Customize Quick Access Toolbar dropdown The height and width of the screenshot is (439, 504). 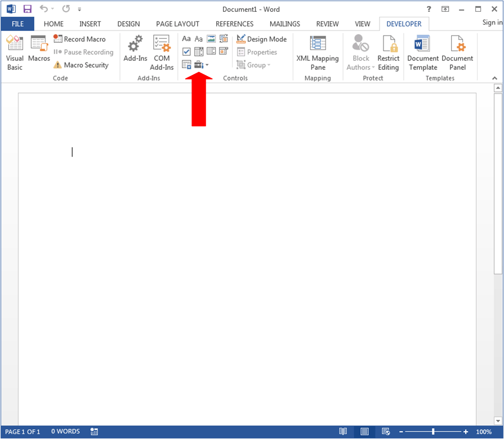click(79, 10)
